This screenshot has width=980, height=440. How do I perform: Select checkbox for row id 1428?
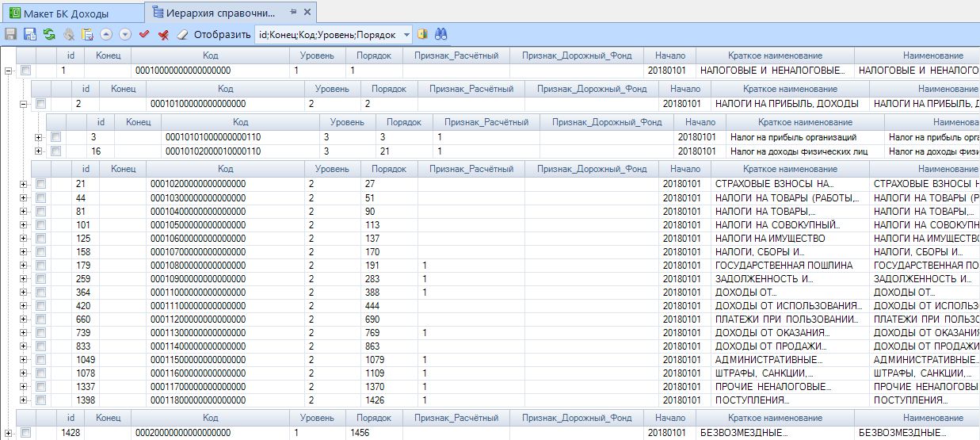tap(26, 433)
